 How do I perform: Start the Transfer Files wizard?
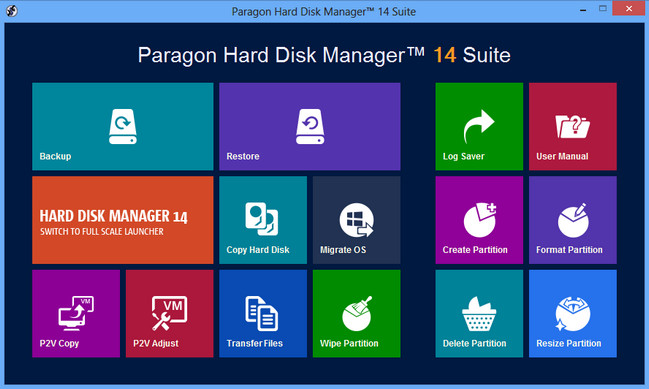pyautogui.click(x=263, y=314)
